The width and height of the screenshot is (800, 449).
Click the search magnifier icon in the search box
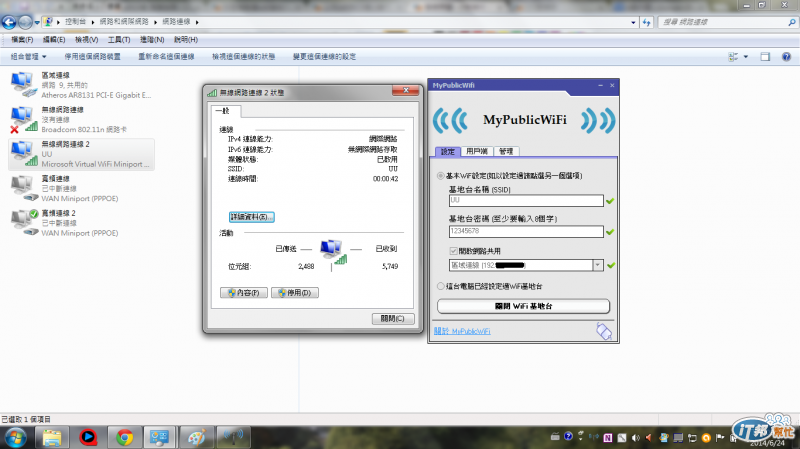[791, 22]
